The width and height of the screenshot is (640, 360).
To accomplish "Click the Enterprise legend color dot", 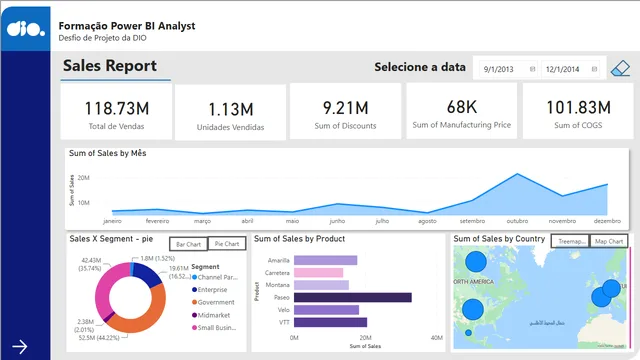I will pos(194,289).
